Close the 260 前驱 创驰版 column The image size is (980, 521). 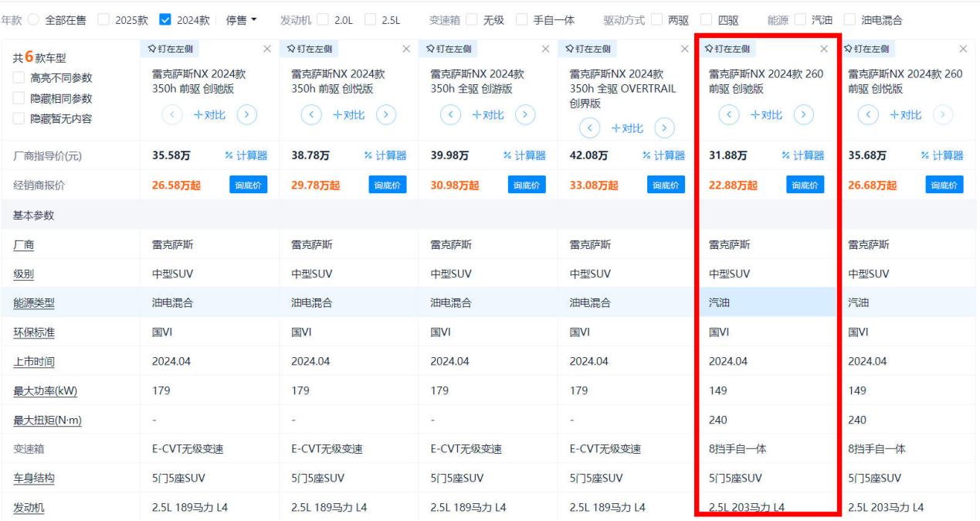click(823, 49)
